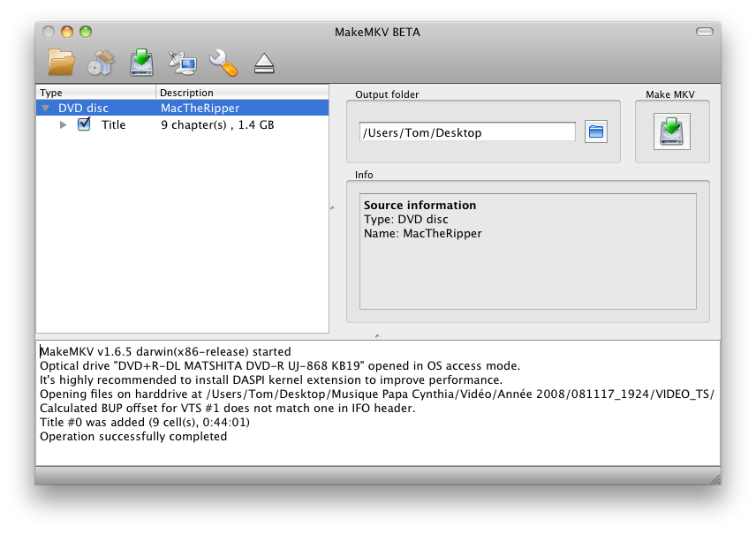
Task: Click log line 'Operation successfully completed'
Action: (133, 436)
